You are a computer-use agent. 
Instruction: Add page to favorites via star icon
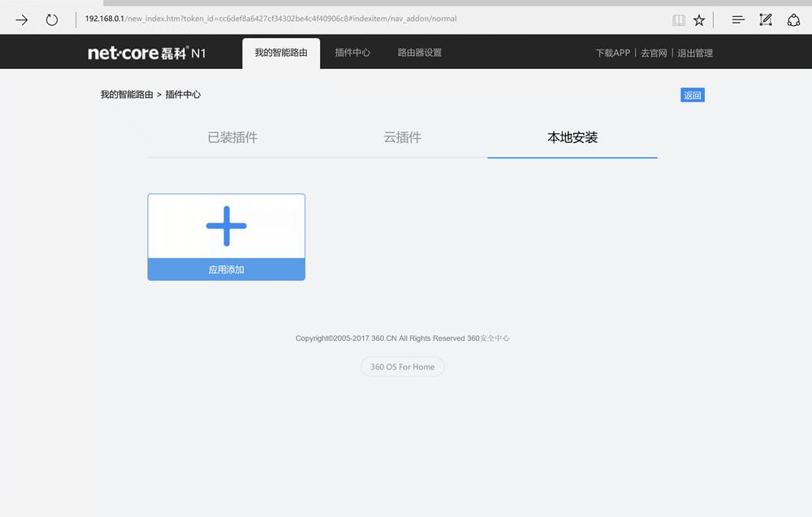(699, 19)
